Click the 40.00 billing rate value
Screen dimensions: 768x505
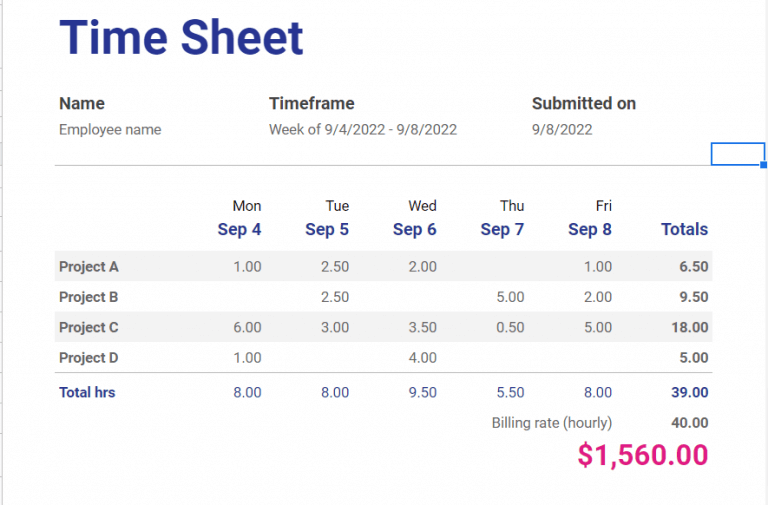coord(690,423)
